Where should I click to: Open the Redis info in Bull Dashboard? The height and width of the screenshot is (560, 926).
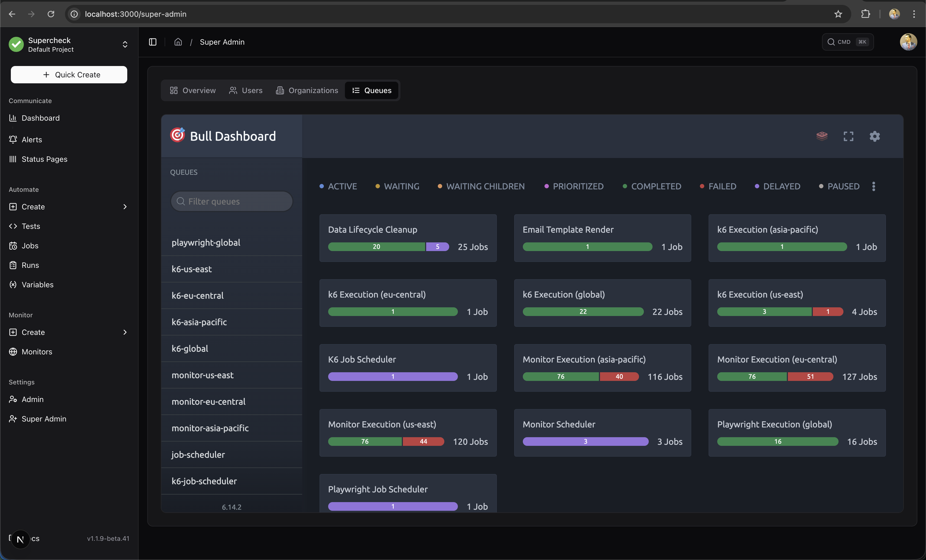[822, 136]
